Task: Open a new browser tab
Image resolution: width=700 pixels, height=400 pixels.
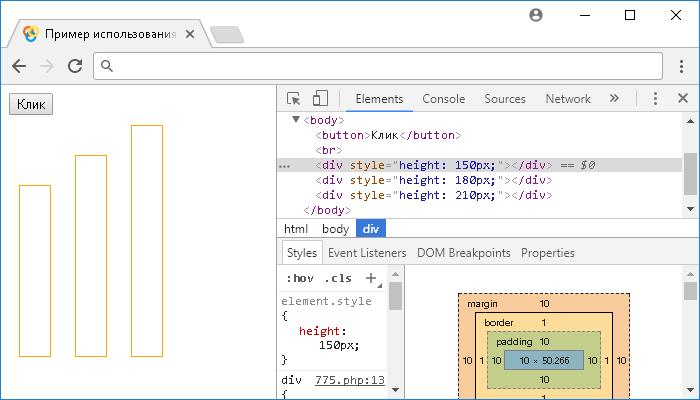Action: (227, 35)
